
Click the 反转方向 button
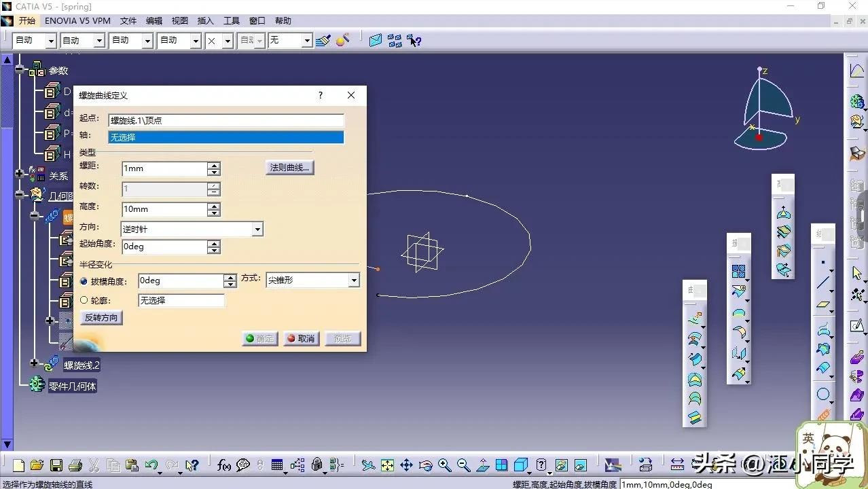point(101,318)
